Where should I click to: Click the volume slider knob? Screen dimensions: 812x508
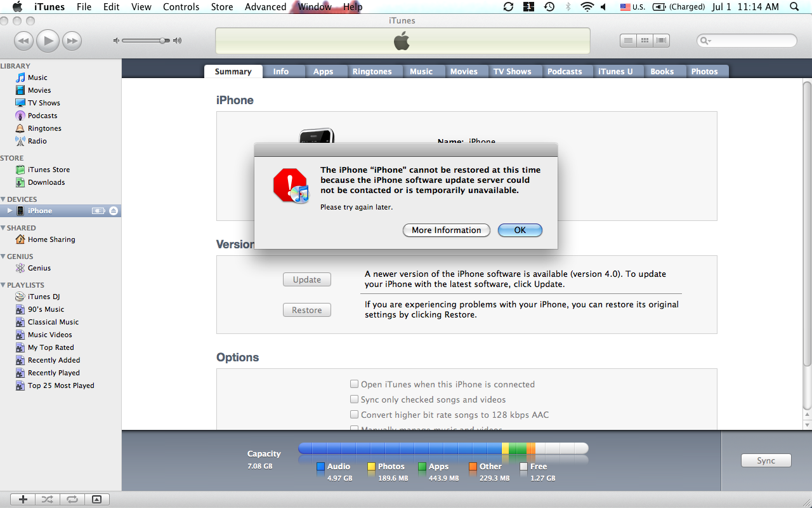pos(163,41)
